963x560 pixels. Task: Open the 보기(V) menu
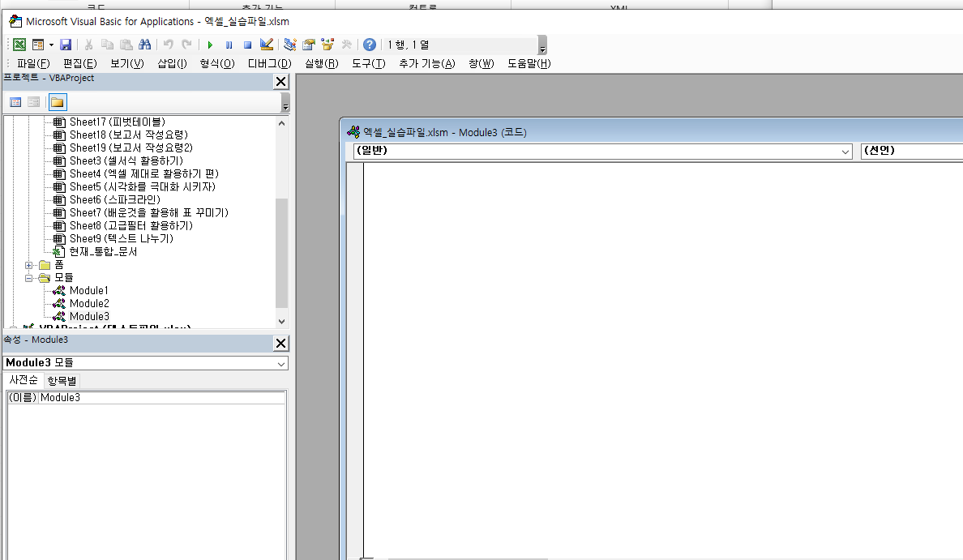(x=127, y=64)
